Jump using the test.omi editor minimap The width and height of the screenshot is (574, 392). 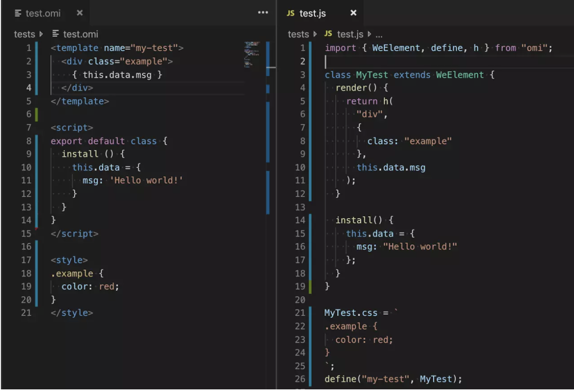click(252, 54)
